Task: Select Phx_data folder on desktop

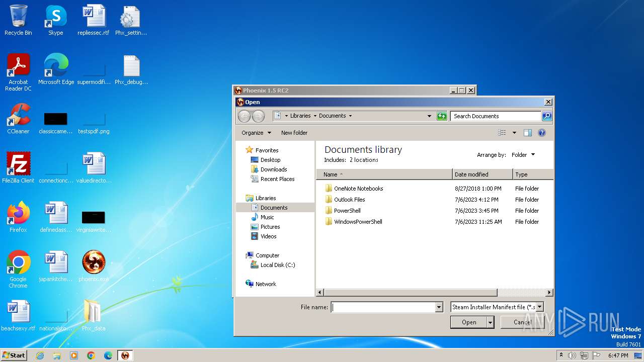Action: coord(94,316)
